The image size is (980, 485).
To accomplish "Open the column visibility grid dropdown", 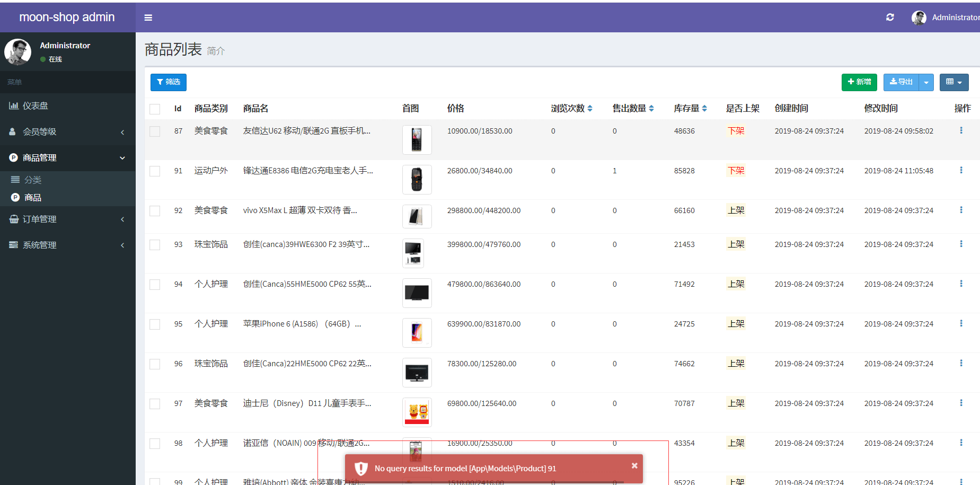I will coord(954,82).
